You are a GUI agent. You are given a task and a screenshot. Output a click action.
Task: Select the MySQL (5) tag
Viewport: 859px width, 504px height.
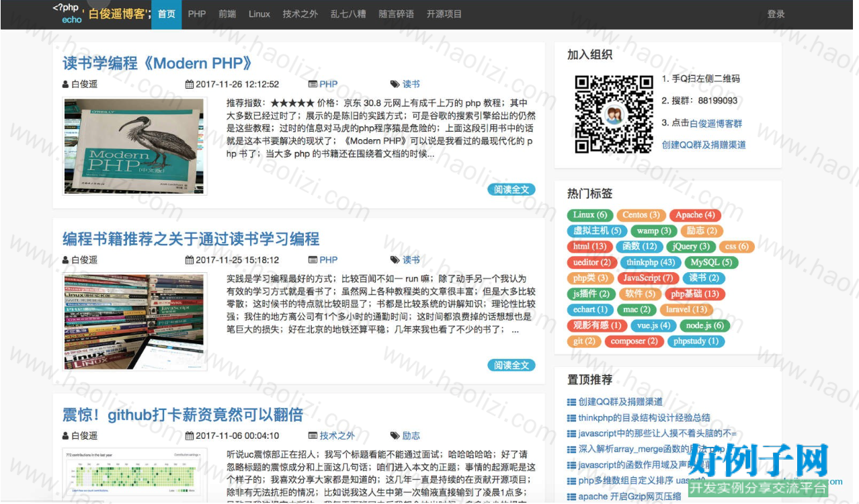tap(711, 262)
